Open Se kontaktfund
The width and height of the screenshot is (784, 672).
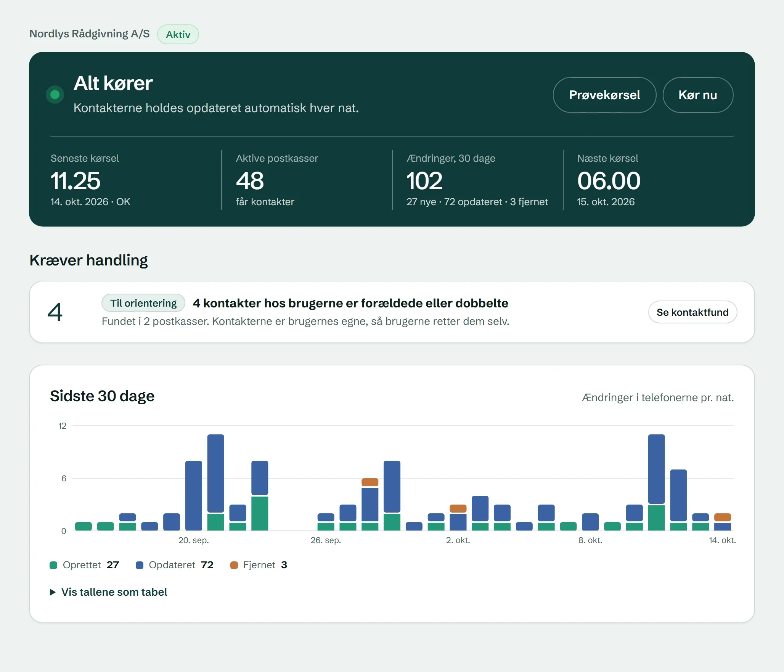692,312
